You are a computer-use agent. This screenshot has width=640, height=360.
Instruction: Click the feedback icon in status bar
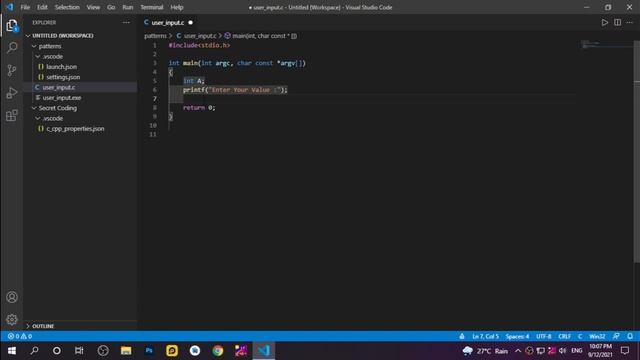coord(616,336)
